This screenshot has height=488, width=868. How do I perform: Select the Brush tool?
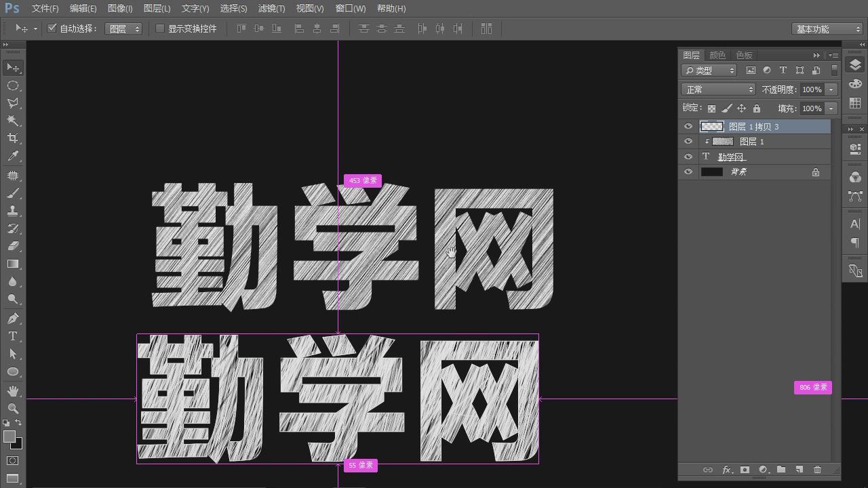(13, 194)
